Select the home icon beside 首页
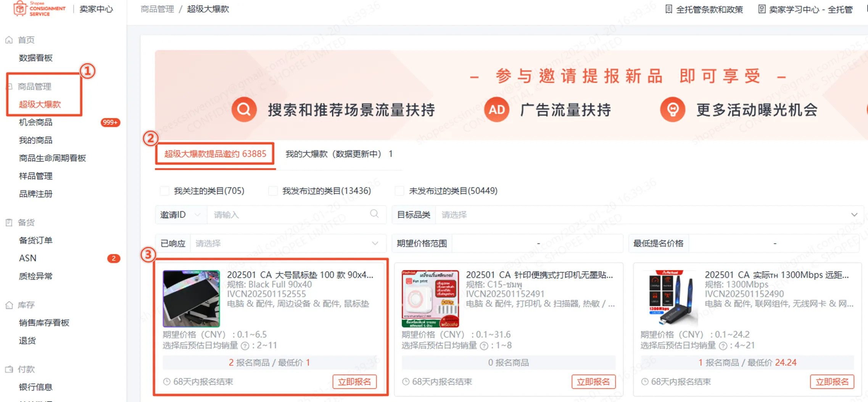This screenshot has height=402, width=868. (9, 39)
